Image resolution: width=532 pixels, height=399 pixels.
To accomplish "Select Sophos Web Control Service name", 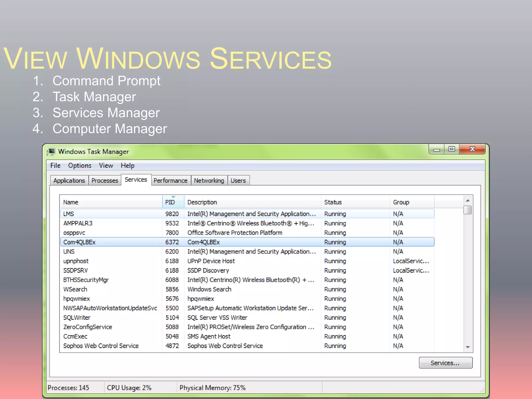I will 101,346.
